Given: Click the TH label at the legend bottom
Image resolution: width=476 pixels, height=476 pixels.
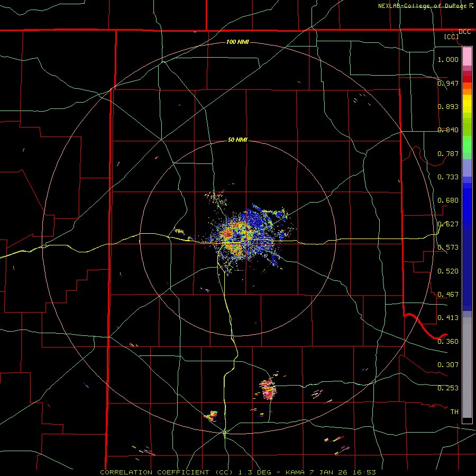Looking at the screenshot, I should click(x=454, y=411).
